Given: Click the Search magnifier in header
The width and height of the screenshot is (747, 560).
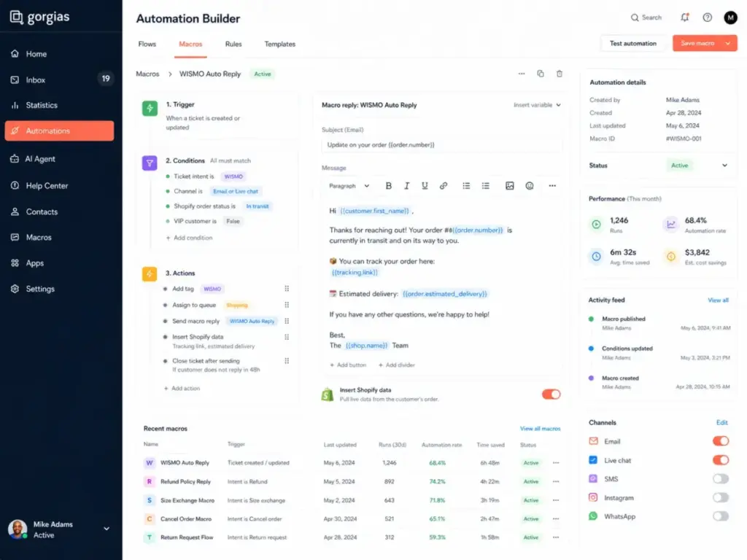Looking at the screenshot, I should (x=635, y=17).
